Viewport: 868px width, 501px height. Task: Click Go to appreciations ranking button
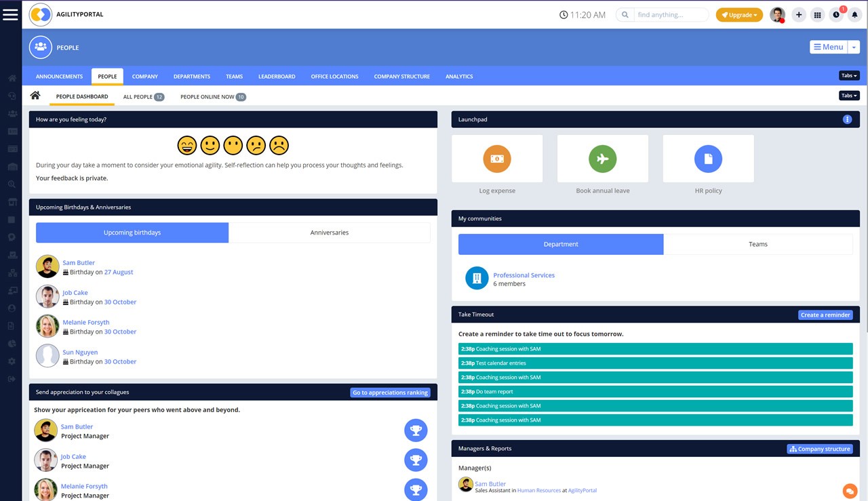click(390, 393)
